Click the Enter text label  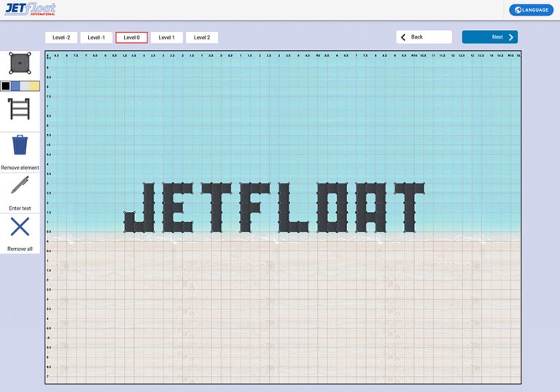(20, 208)
